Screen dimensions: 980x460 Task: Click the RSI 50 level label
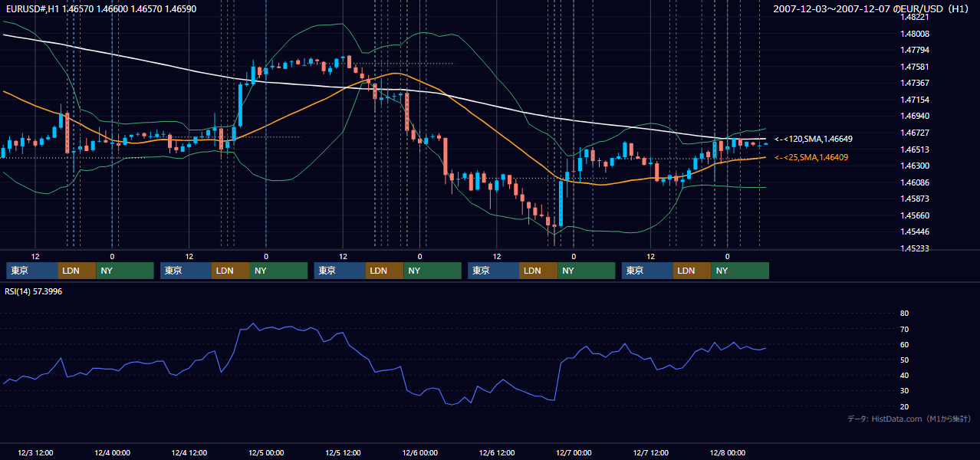click(904, 360)
